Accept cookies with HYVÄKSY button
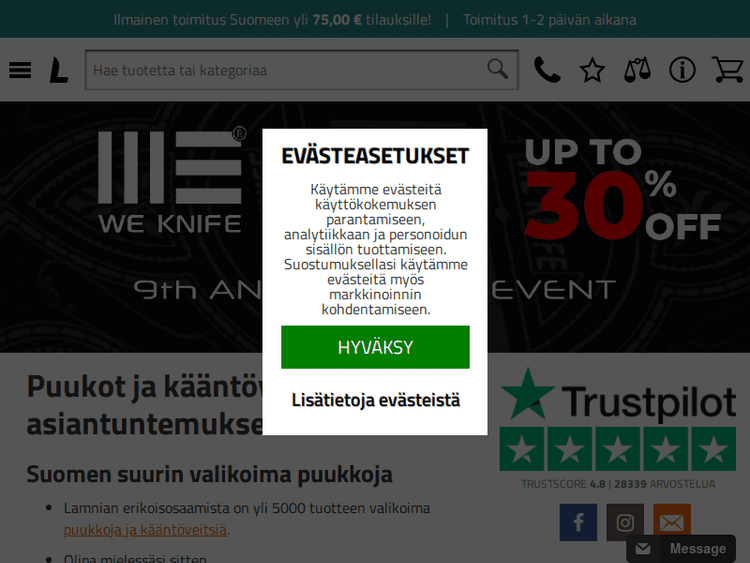This screenshot has height=563, width=750. [x=375, y=347]
